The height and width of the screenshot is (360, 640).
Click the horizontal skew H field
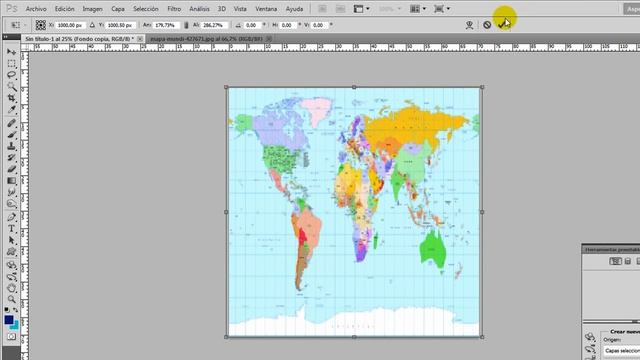288,25
